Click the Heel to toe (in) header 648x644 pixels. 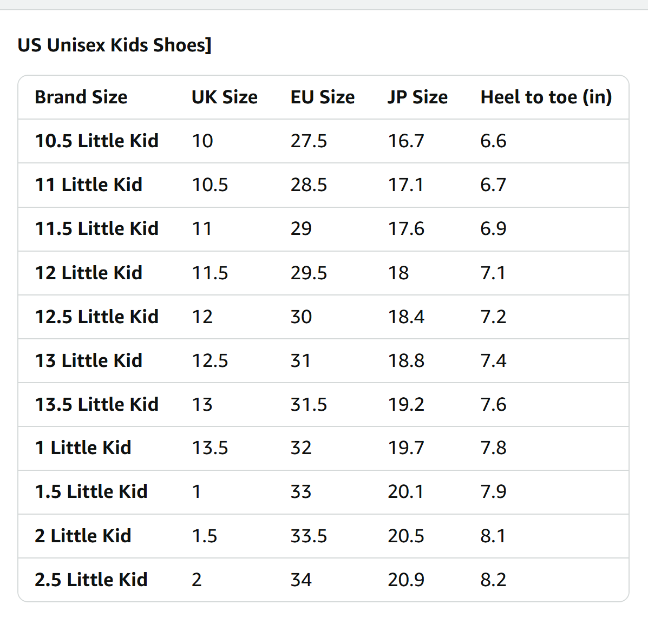pyautogui.click(x=546, y=97)
